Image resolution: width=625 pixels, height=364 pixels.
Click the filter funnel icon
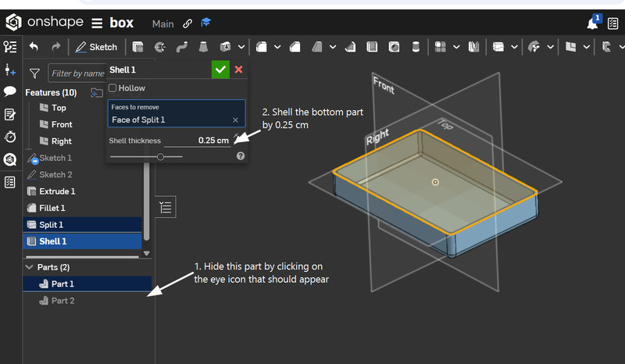coord(34,73)
